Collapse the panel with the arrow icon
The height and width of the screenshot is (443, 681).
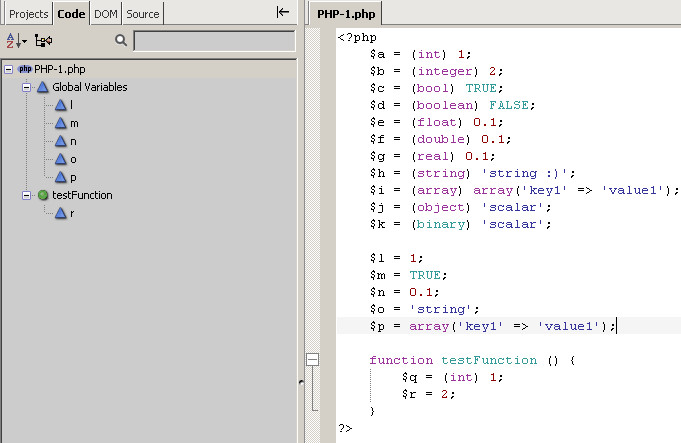[282, 12]
